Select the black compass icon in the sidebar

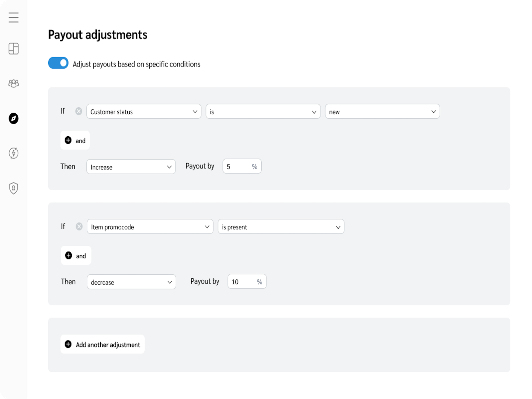(x=14, y=118)
